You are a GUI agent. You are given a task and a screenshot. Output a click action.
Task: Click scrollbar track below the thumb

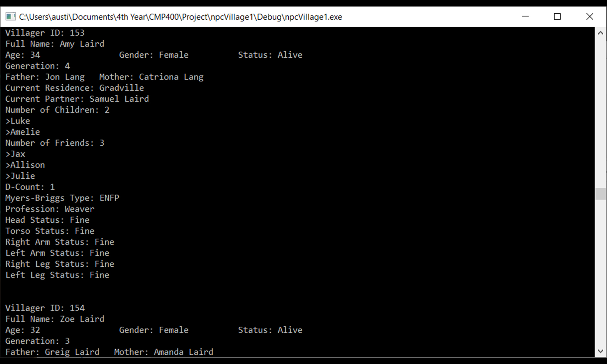(x=600, y=273)
